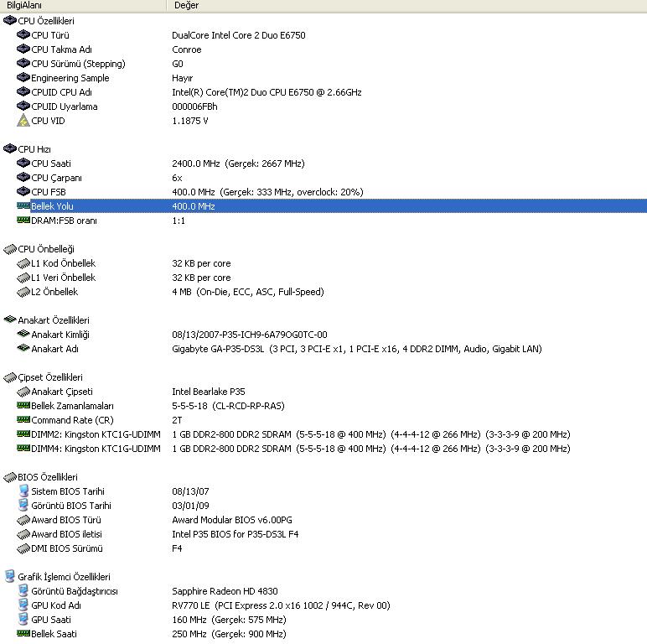The image size is (647, 644).
Task: Select the Award Modular BIOS v6.00PG value
Action: point(232,520)
